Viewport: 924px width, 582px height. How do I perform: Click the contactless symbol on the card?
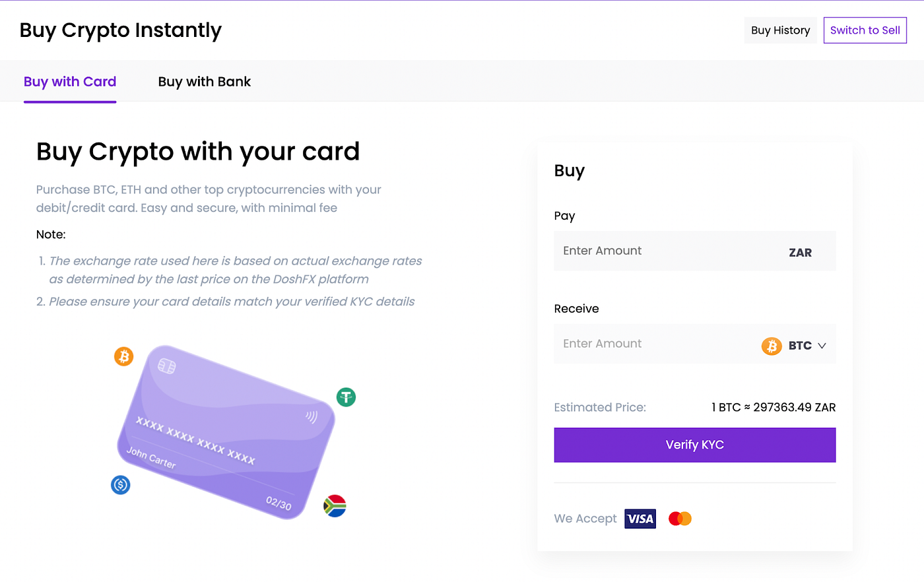coord(312,416)
